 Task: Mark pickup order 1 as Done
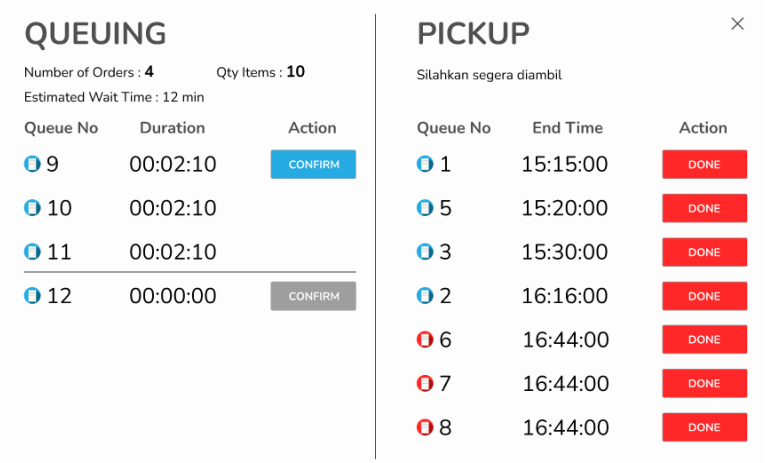[704, 164]
